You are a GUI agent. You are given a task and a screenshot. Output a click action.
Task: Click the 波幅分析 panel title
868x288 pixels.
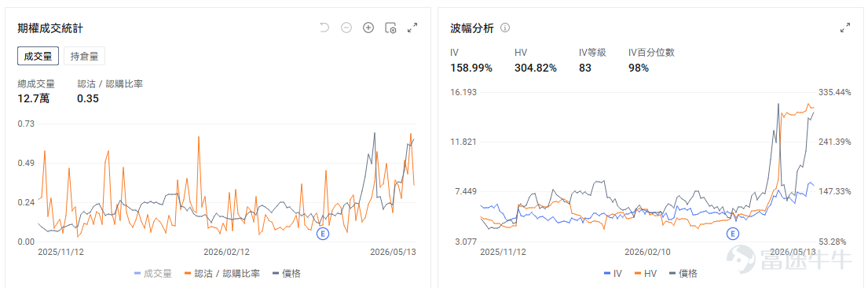click(x=471, y=28)
